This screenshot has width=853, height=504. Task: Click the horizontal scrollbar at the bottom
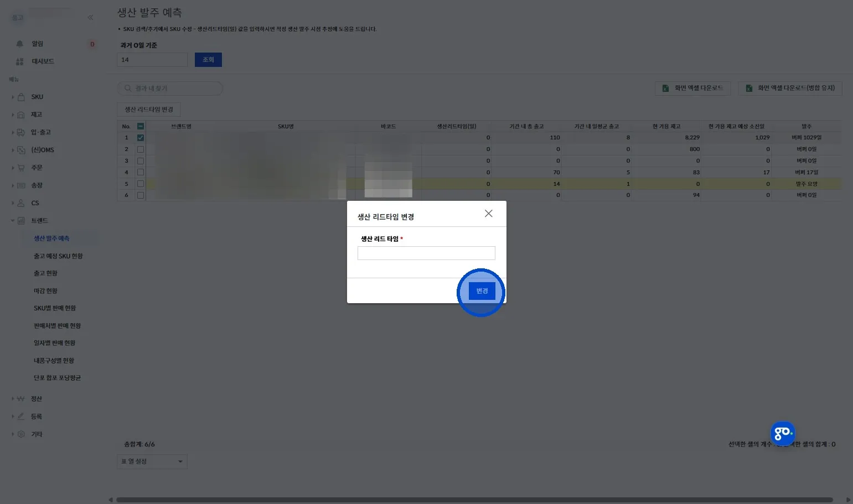tap(474, 500)
